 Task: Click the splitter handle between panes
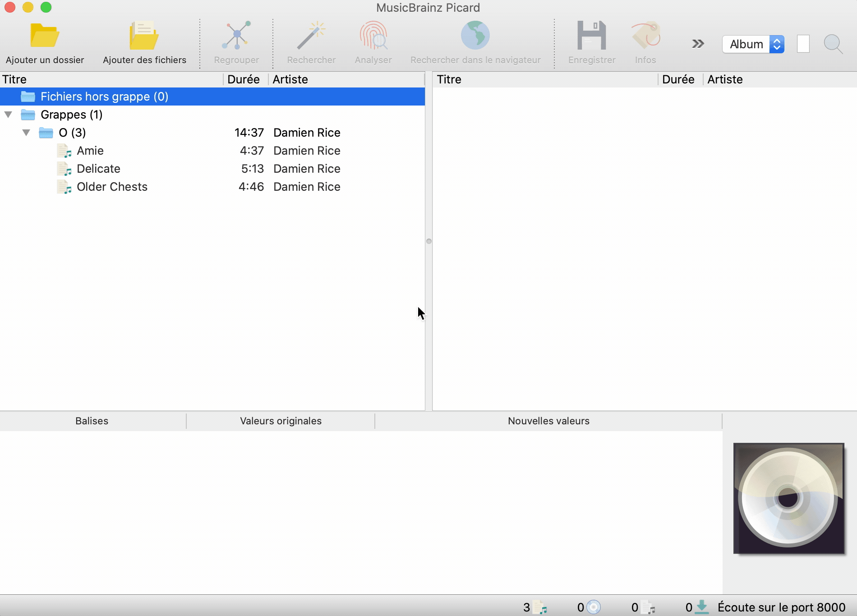(429, 241)
